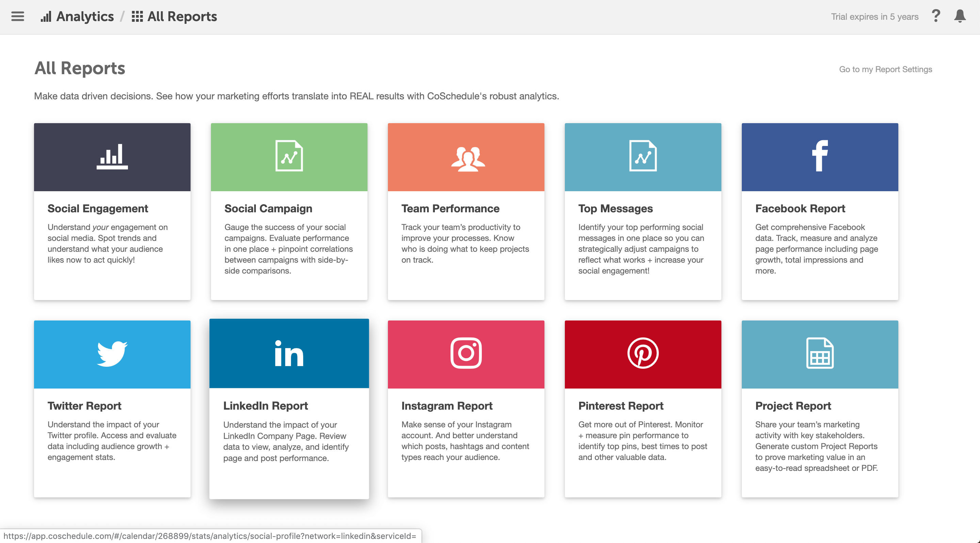Click the Twitter Report card description
The image size is (980, 543).
112,441
